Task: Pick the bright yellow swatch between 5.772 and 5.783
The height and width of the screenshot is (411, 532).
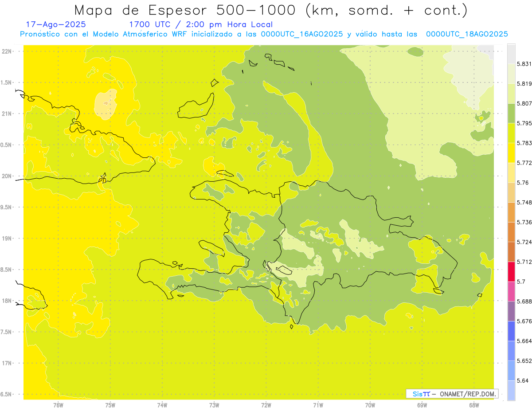Action: point(511,153)
